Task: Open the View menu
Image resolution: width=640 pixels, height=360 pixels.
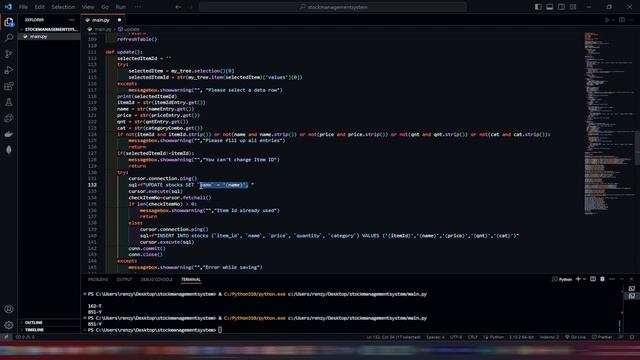Action: 88,7
